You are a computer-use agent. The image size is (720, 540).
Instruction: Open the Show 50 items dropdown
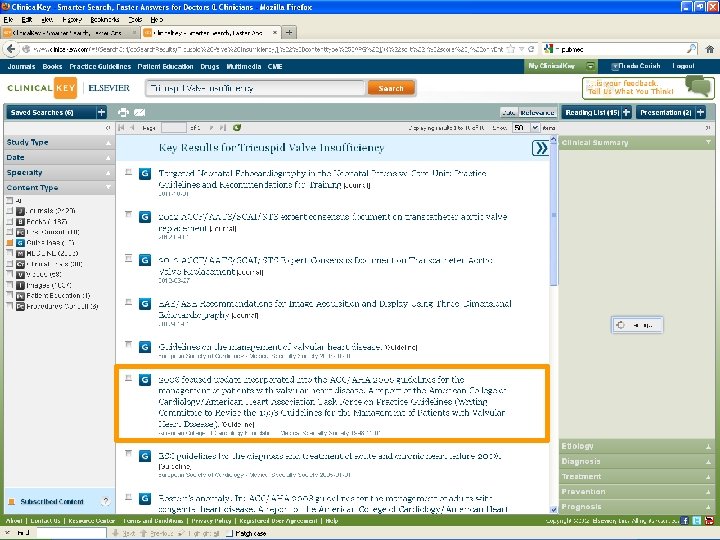click(x=535, y=128)
